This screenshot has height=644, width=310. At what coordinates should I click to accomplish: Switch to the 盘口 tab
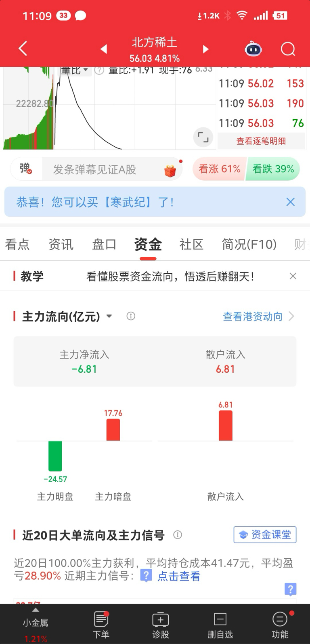click(x=104, y=245)
